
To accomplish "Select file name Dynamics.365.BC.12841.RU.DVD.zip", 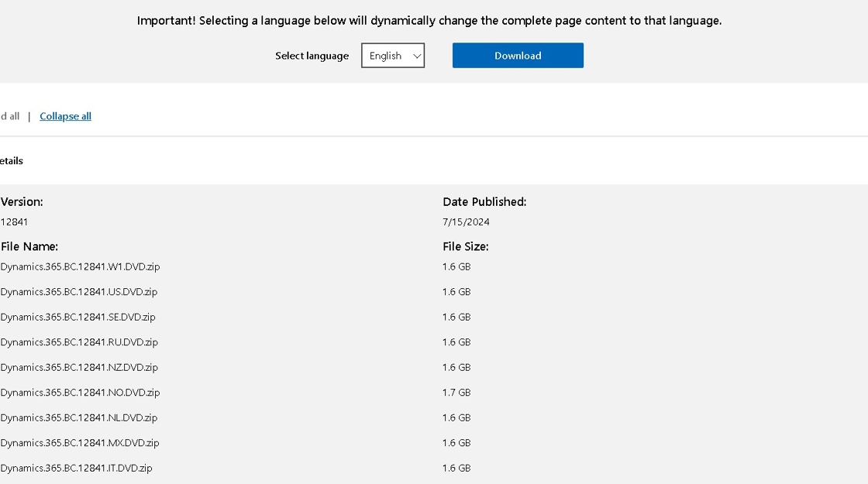I will (78, 342).
